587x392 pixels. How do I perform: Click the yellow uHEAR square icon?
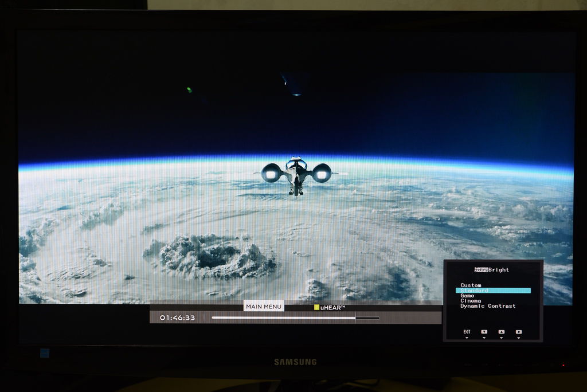(316, 307)
